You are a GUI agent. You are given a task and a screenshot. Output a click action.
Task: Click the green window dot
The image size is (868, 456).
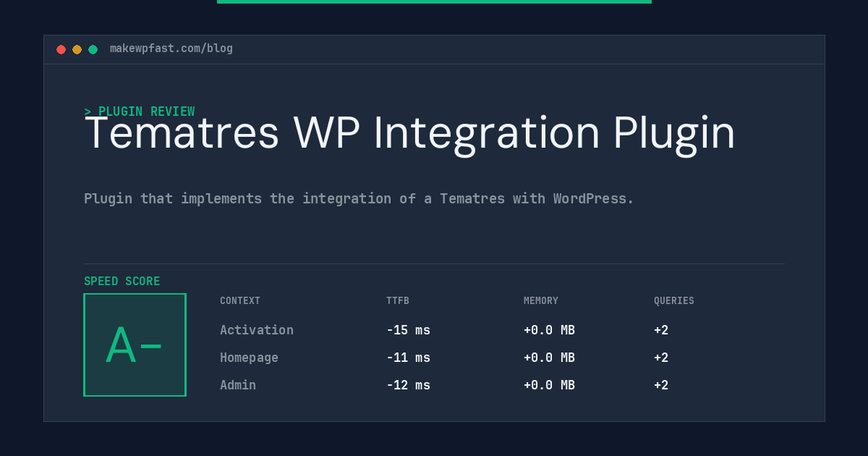93,49
